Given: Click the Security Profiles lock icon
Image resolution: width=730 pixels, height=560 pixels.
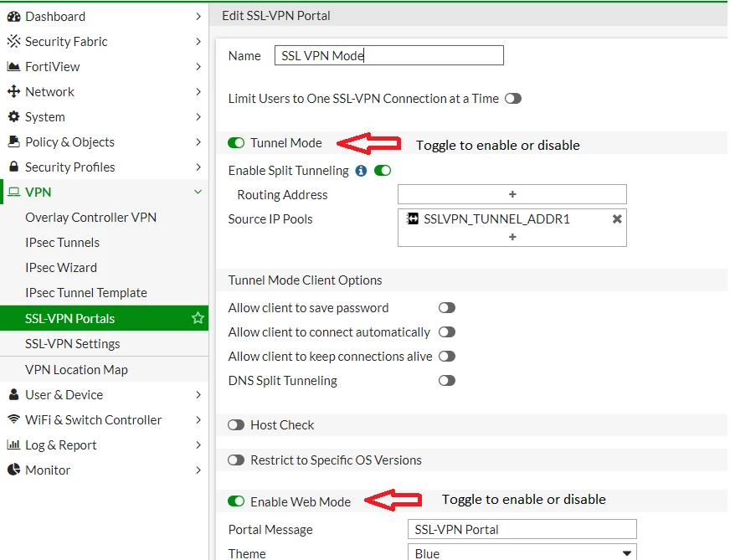Looking at the screenshot, I should pyautogui.click(x=14, y=167).
